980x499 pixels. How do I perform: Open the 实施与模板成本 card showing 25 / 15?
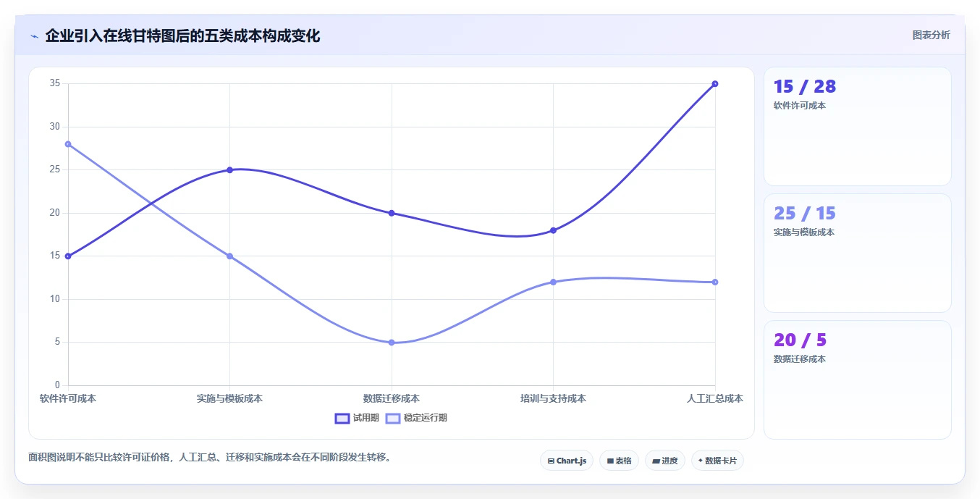858,253
